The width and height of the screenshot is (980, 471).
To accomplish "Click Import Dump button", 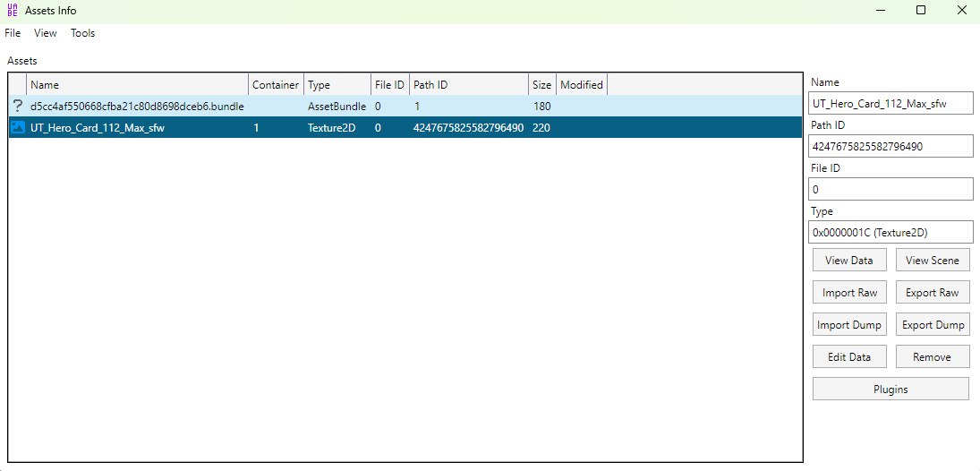I will [x=849, y=325].
